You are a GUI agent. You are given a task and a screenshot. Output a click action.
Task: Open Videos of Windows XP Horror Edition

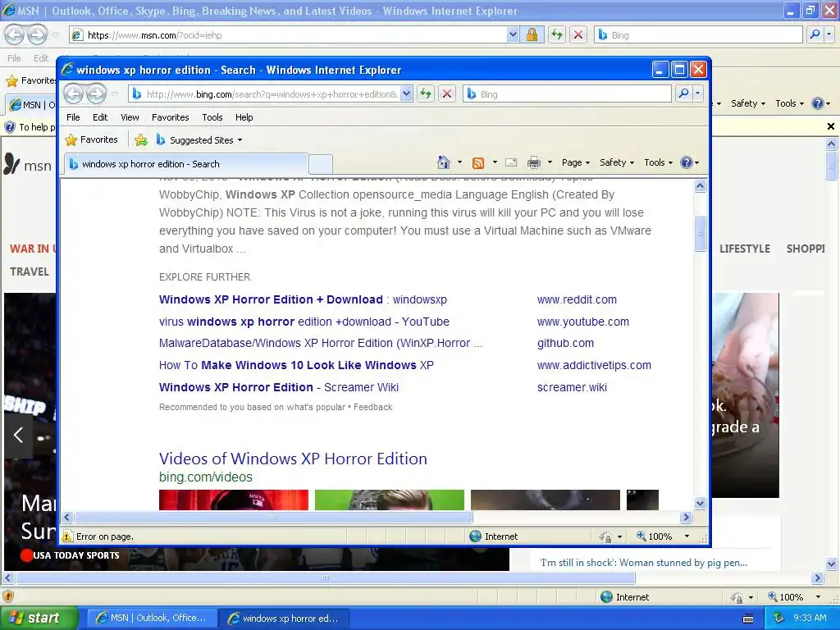[293, 459]
